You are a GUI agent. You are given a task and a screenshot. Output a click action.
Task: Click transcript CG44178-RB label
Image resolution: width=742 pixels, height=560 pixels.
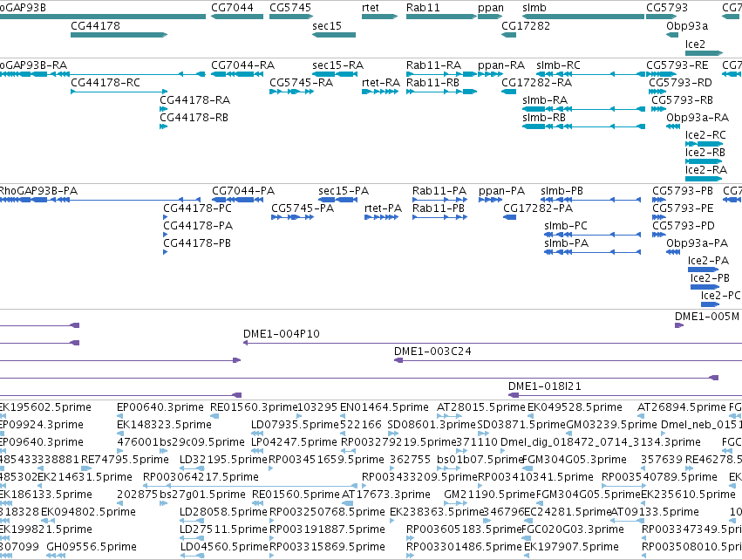[194, 118]
